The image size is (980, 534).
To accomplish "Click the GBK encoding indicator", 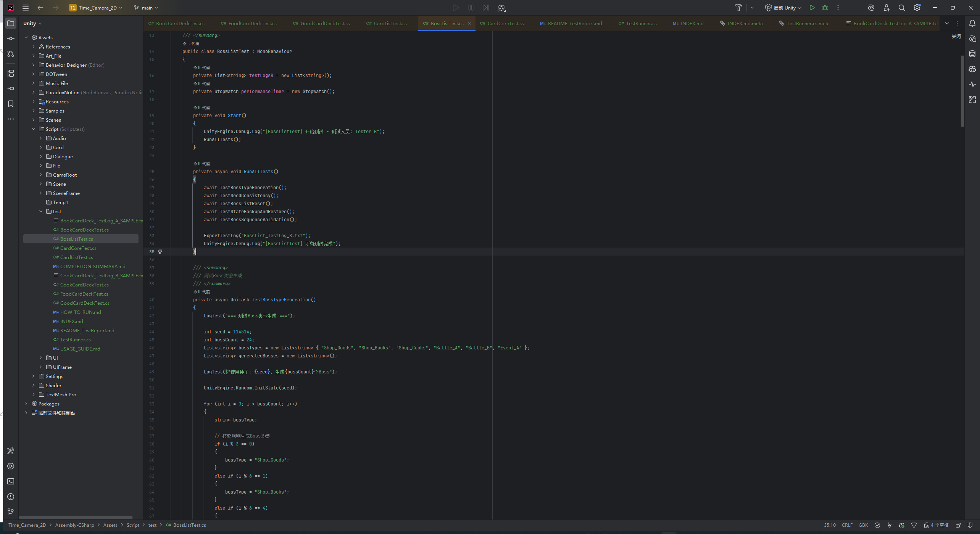I will pyautogui.click(x=863, y=525).
